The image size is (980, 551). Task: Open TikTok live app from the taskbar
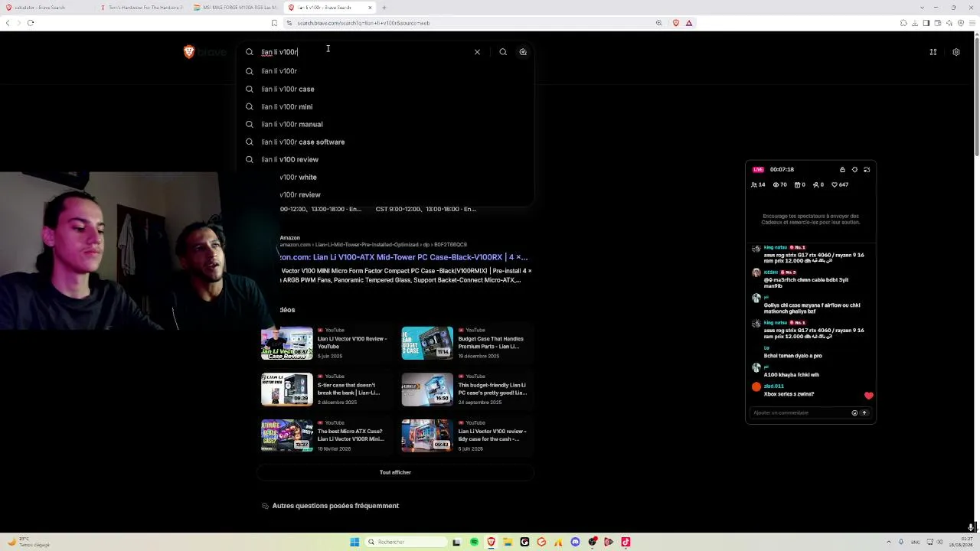(x=626, y=542)
